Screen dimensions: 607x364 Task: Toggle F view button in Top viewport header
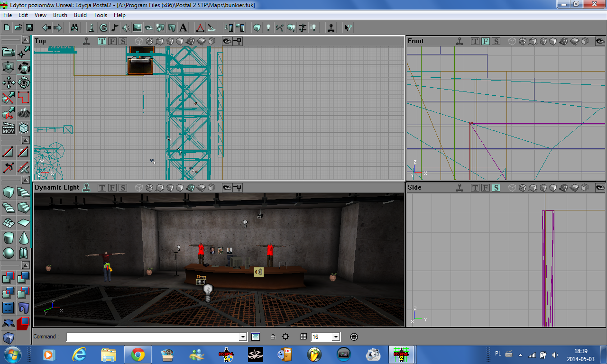[x=112, y=41]
